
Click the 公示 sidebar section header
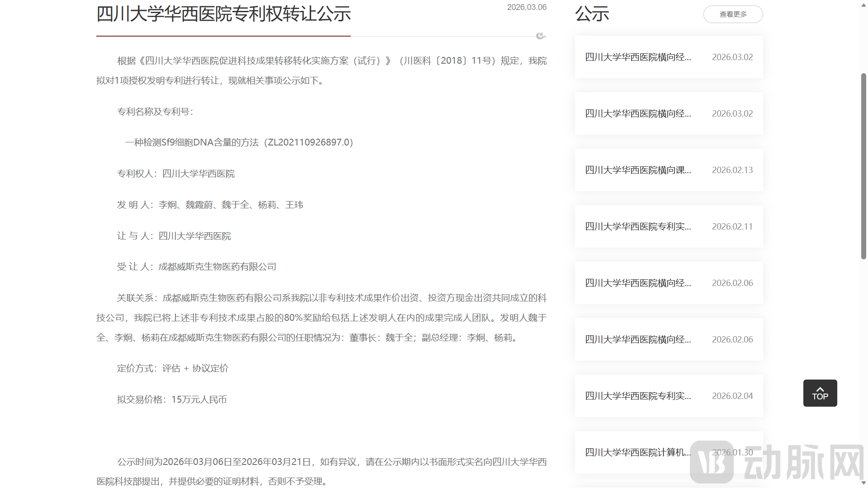click(592, 14)
